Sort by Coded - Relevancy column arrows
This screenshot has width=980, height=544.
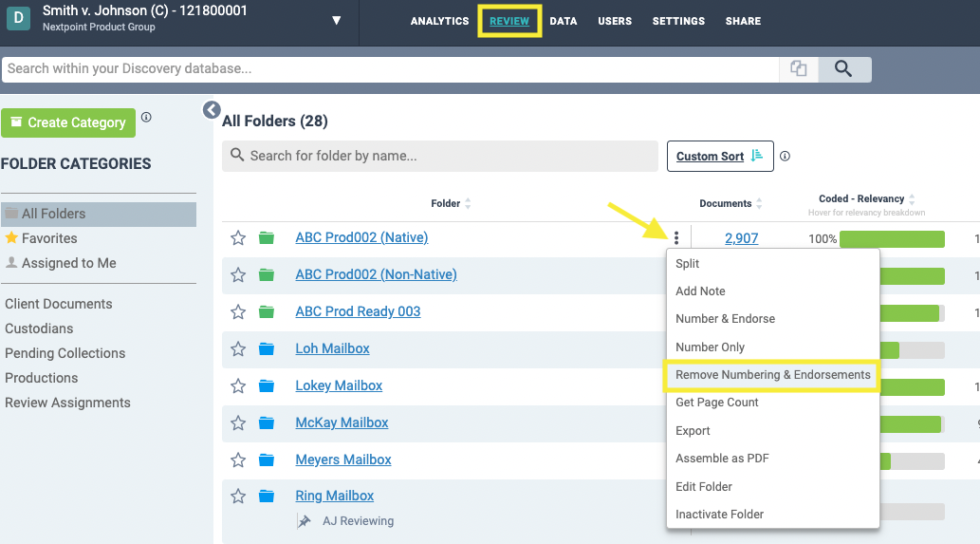pos(912,198)
